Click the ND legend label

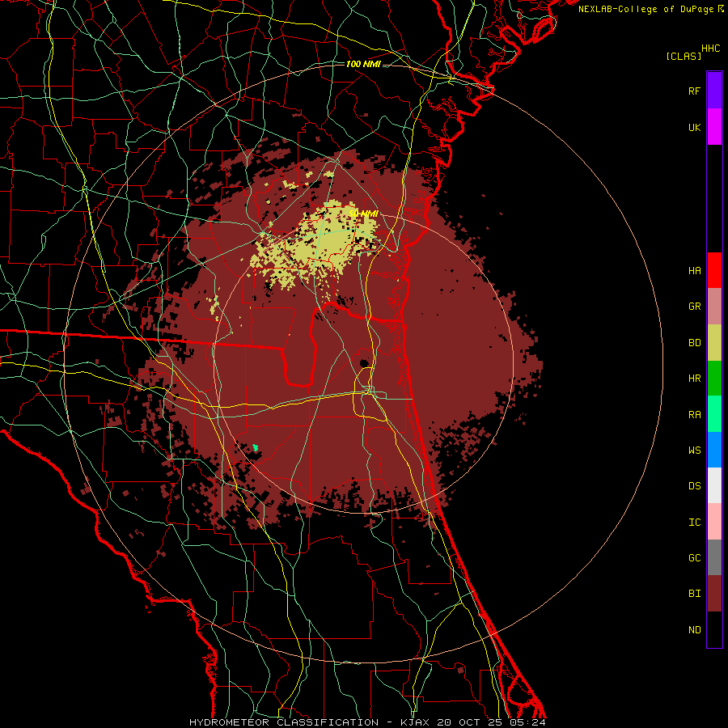(694, 629)
